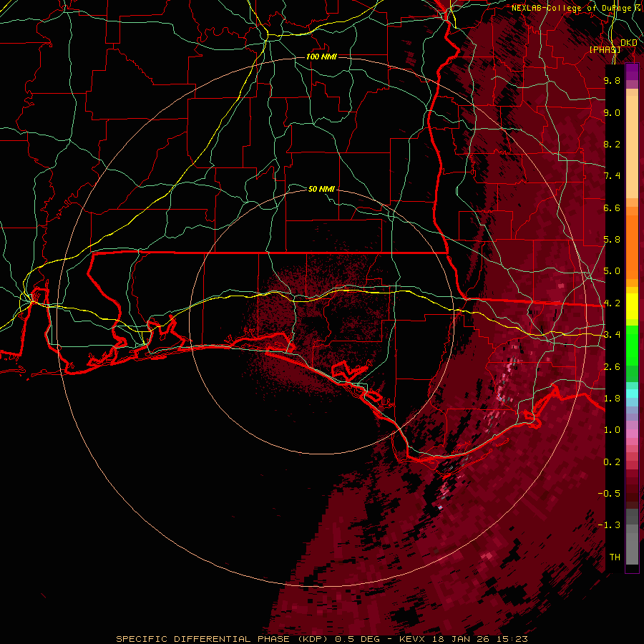Click the purple top segment of color bar

pos(632,72)
